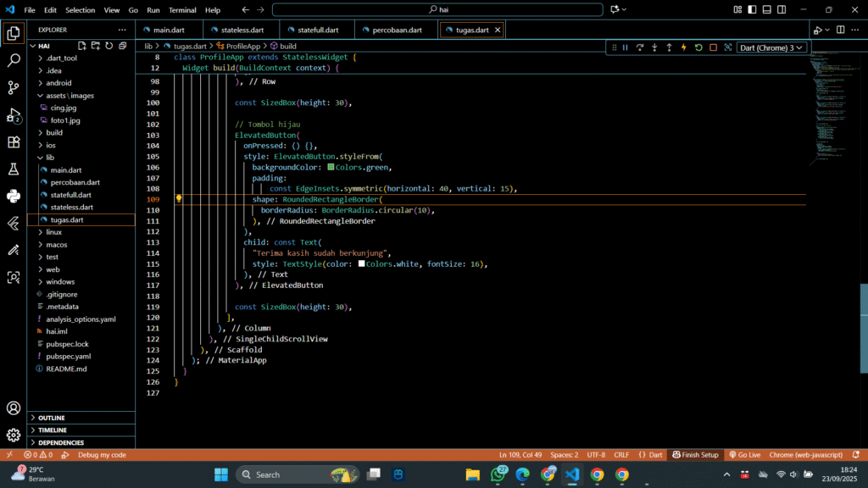Open the Python icon in activity bar
868x488 pixels.
[14, 196]
